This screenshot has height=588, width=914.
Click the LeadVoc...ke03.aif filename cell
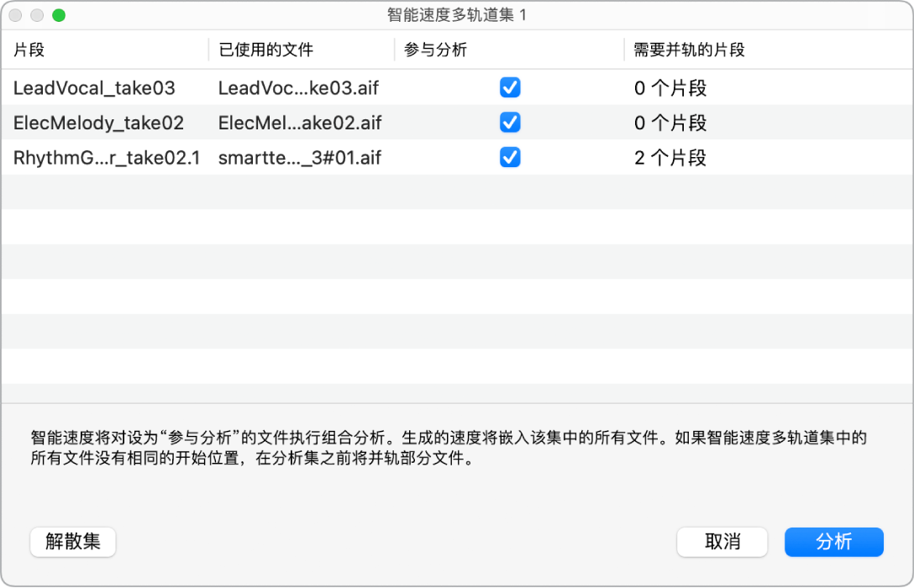pos(298,87)
